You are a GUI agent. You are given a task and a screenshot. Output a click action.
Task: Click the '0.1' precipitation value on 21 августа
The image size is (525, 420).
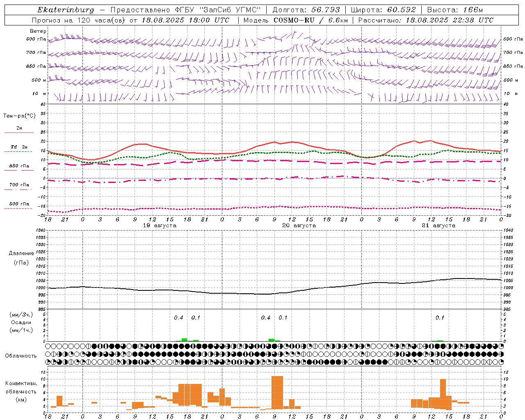[x=440, y=318]
